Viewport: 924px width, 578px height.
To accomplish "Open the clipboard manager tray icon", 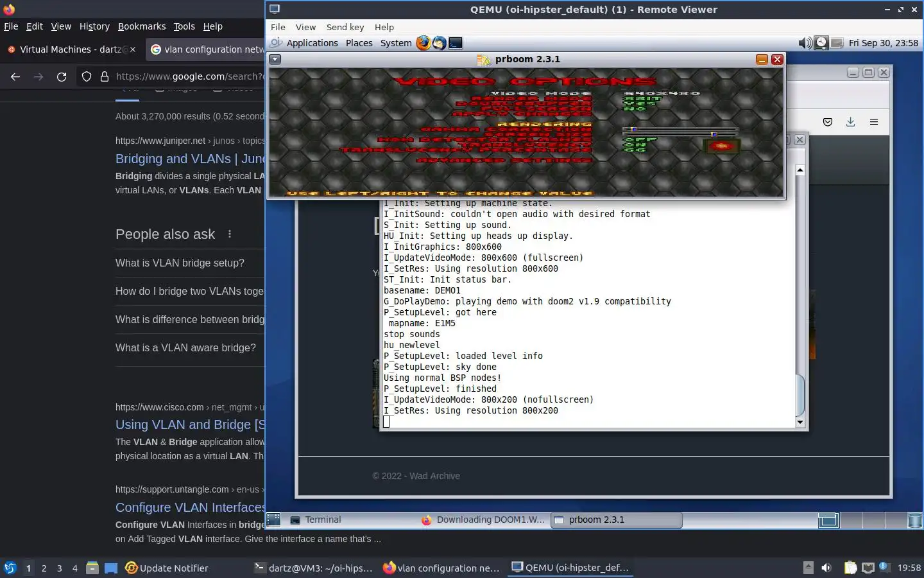I will click(850, 568).
